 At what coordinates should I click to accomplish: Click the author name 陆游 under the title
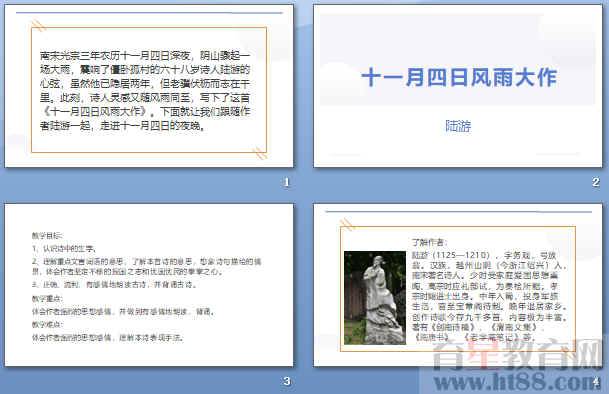coord(458,126)
